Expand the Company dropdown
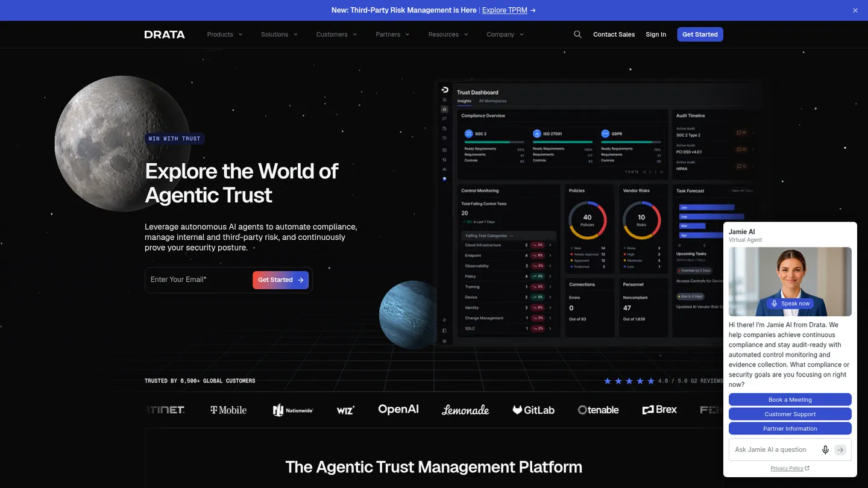 506,34
